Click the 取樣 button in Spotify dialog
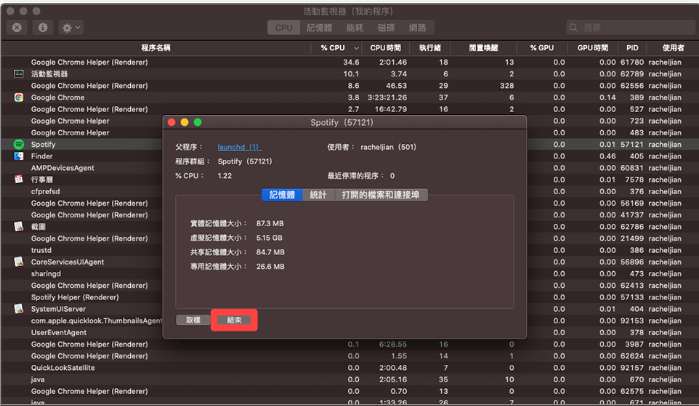 pyautogui.click(x=193, y=320)
